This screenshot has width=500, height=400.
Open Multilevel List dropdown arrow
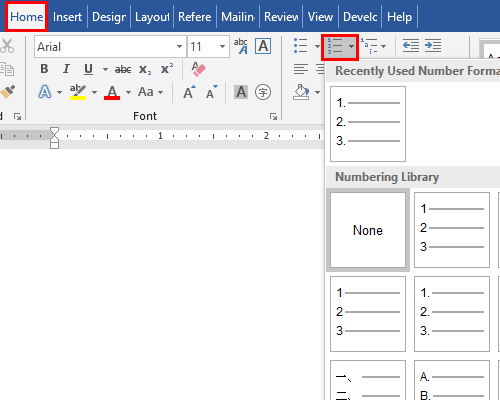[383, 46]
